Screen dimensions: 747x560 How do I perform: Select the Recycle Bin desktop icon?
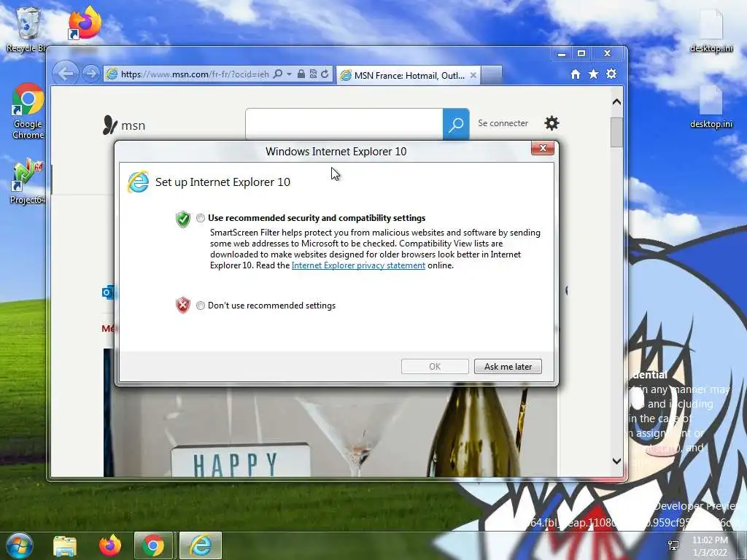(27, 29)
